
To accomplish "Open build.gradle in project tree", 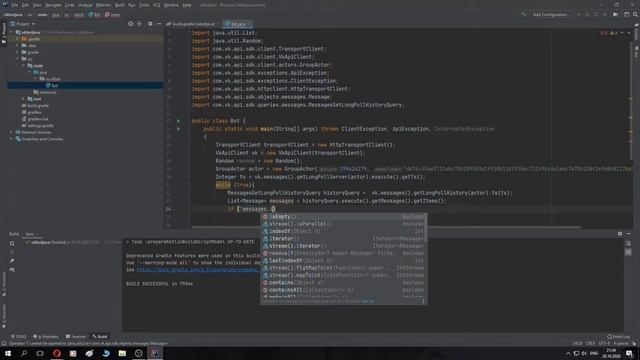I will 35,105.
